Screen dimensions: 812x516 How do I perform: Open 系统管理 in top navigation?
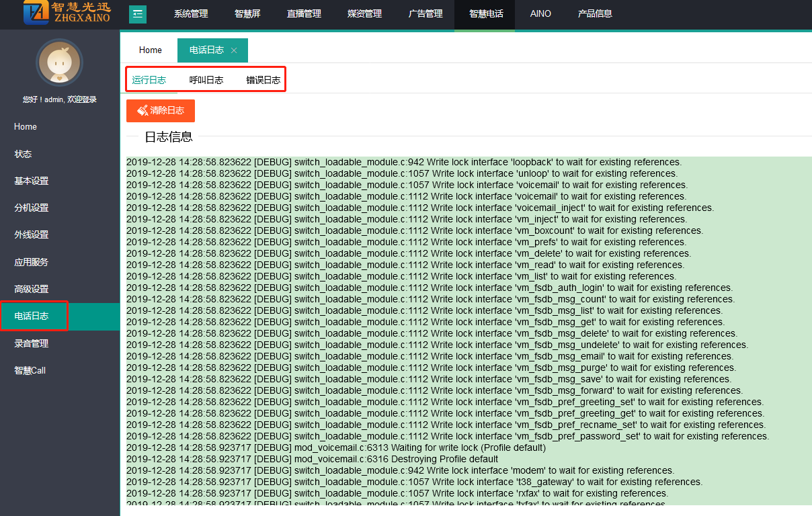coord(191,14)
